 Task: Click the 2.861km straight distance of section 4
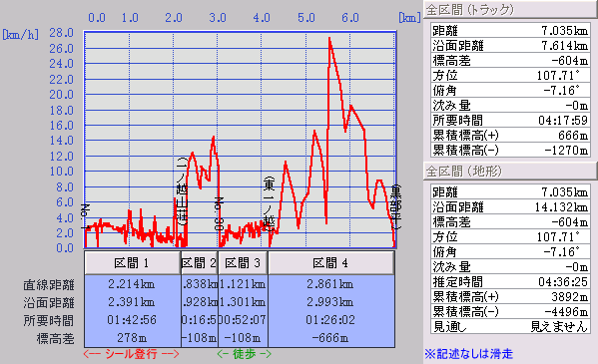point(330,284)
